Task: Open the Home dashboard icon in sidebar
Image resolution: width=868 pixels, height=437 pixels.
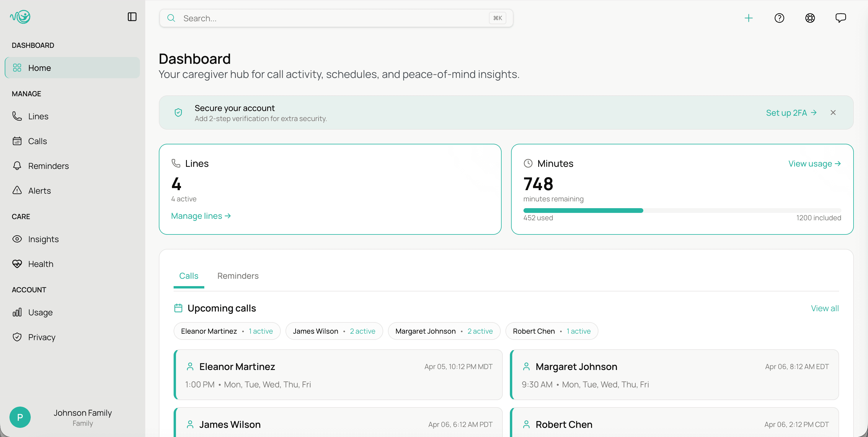Action: tap(17, 67)
